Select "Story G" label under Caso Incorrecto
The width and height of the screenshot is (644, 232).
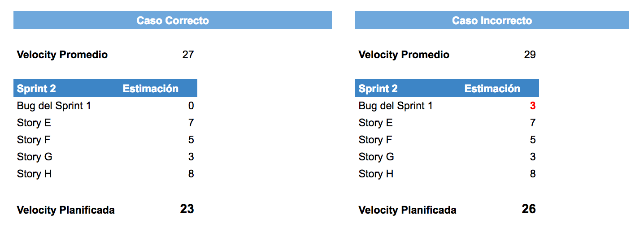click(x=376, y=157)
